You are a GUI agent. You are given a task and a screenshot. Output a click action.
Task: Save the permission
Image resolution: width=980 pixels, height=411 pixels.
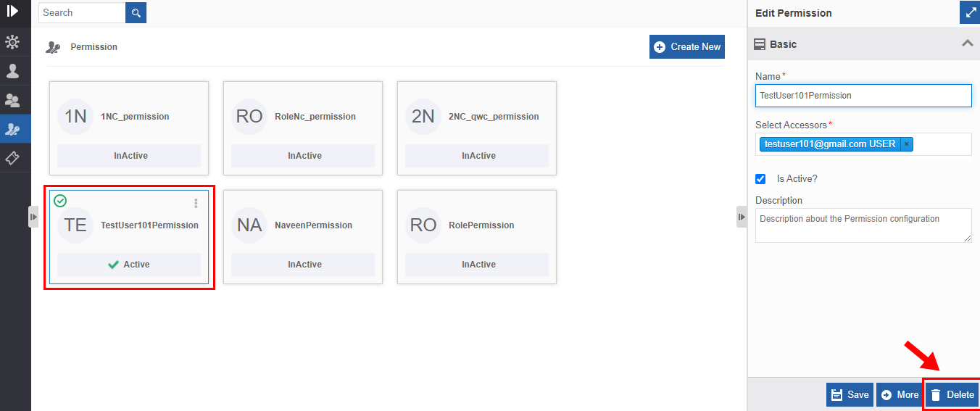click(850, 395)
